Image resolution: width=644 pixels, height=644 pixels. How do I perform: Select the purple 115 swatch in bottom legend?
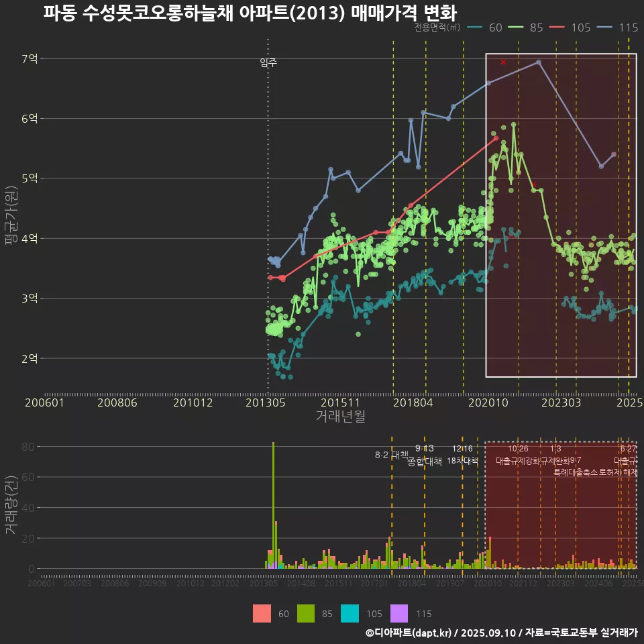coord(399,614)
